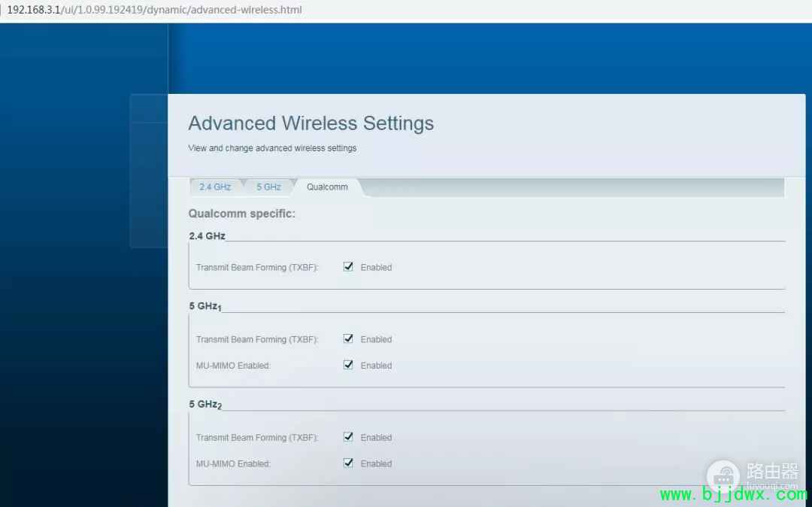Click 5 GHz2 'Transmit Beam Forming (TXBF):' label
Screen dimensions: 812x507
pos(257,438)
